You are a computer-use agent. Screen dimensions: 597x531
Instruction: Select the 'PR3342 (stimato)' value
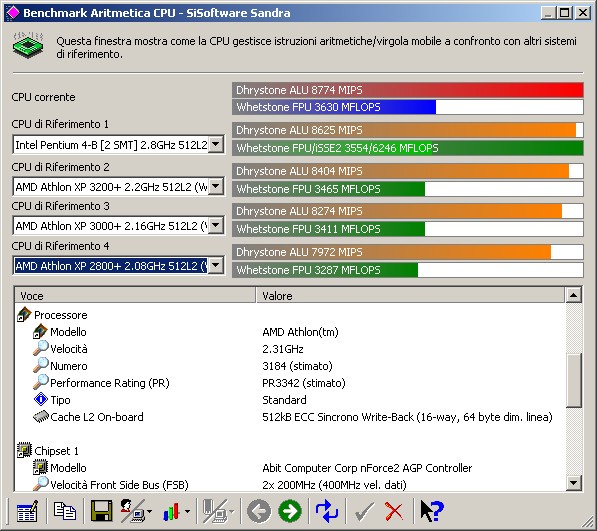[304, 383]
